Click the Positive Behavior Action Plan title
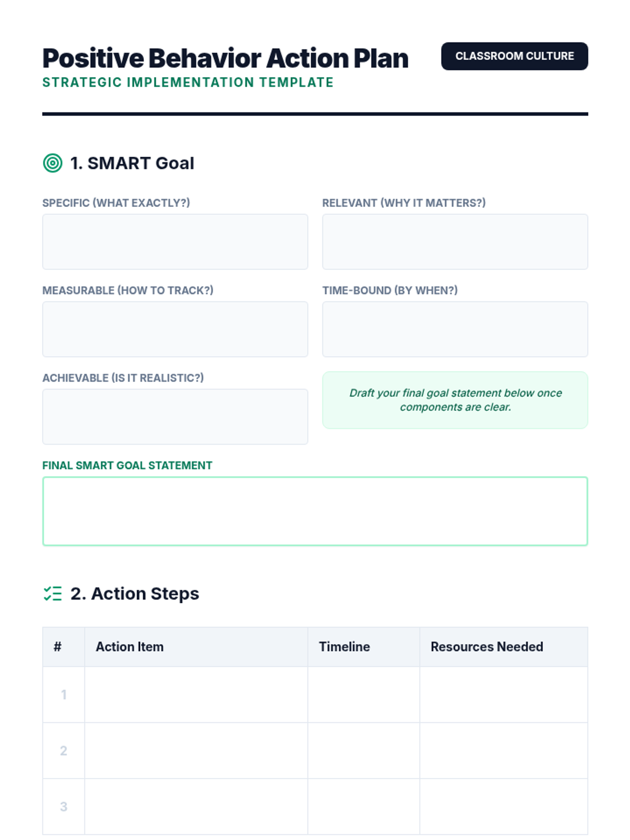 [x=225, y=58]
